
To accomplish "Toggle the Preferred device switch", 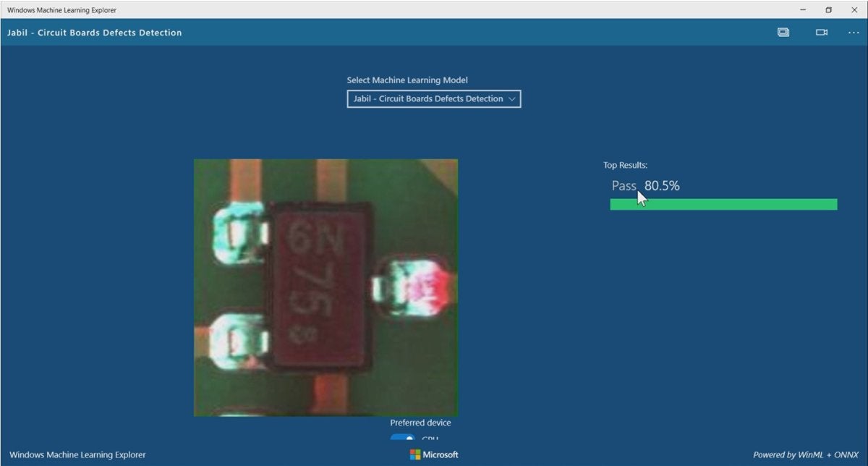I will pyautogui.click(x=403, y=437).
